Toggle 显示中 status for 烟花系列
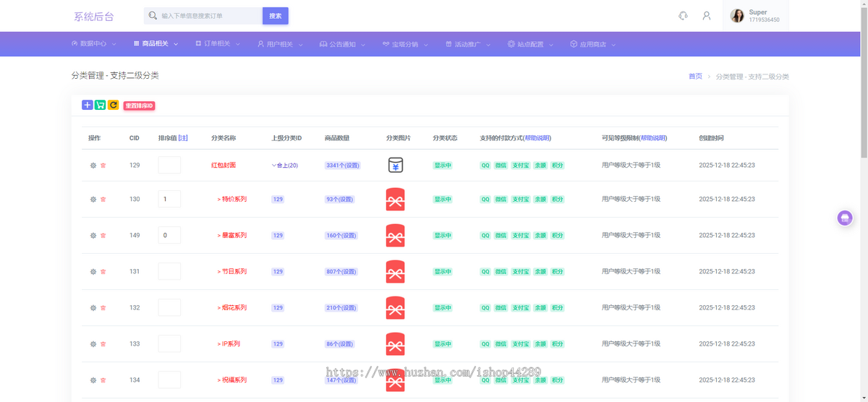 [x=443, y=308]
